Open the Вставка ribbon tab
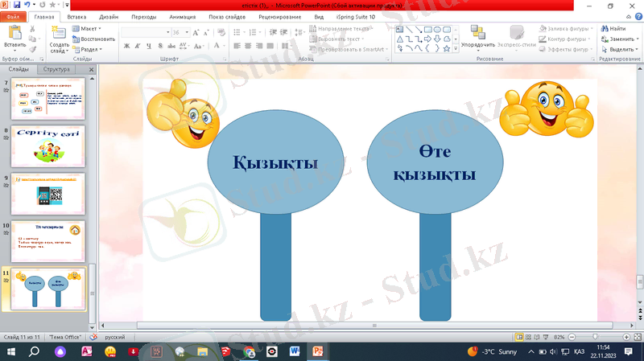Viewport: 644px width, 361px height. tap(77, 16)
